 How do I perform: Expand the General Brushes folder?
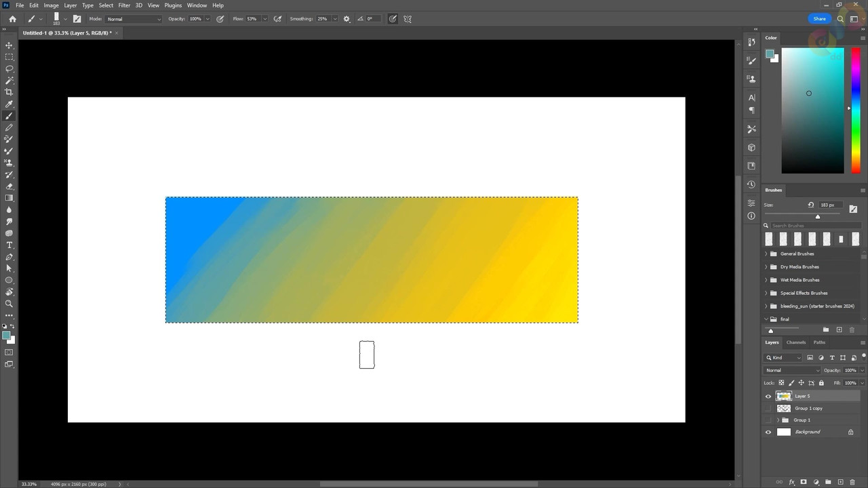click(x=766, y=254)
